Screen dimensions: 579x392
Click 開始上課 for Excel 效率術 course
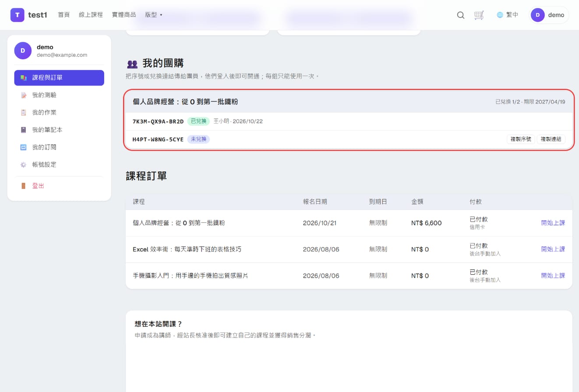click(x=553, y=249)
